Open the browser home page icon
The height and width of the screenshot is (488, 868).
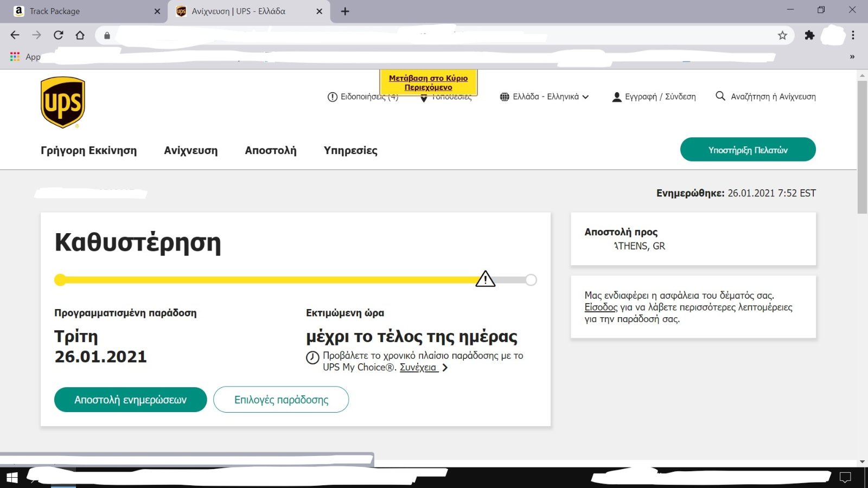point(80,35)
